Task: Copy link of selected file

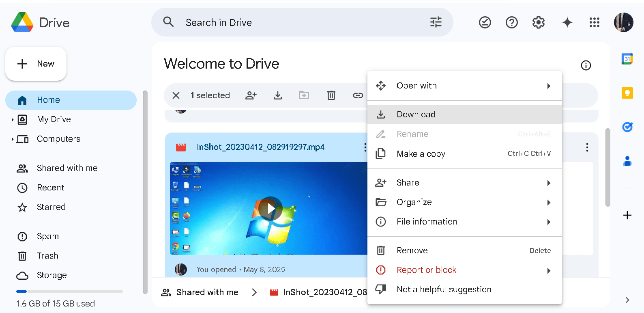Action: [x=358, y=95]
